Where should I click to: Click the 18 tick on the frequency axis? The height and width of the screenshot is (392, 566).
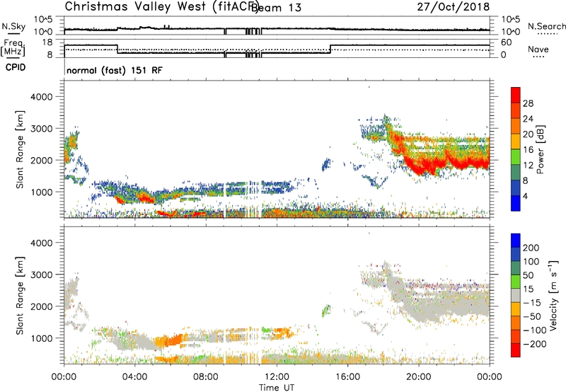click(x=47, y=42)
